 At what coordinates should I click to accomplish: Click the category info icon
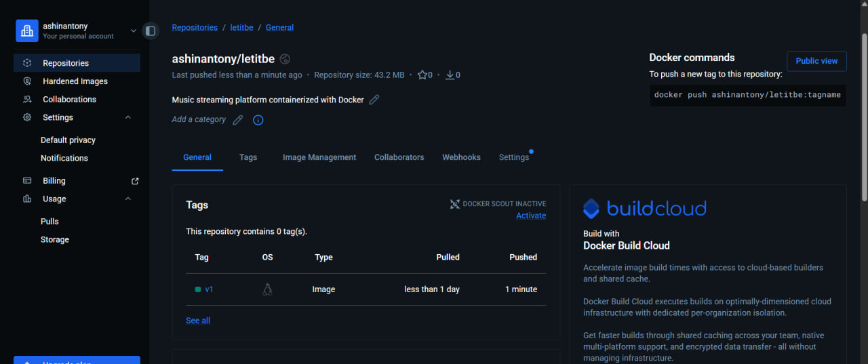coord(258,120)
